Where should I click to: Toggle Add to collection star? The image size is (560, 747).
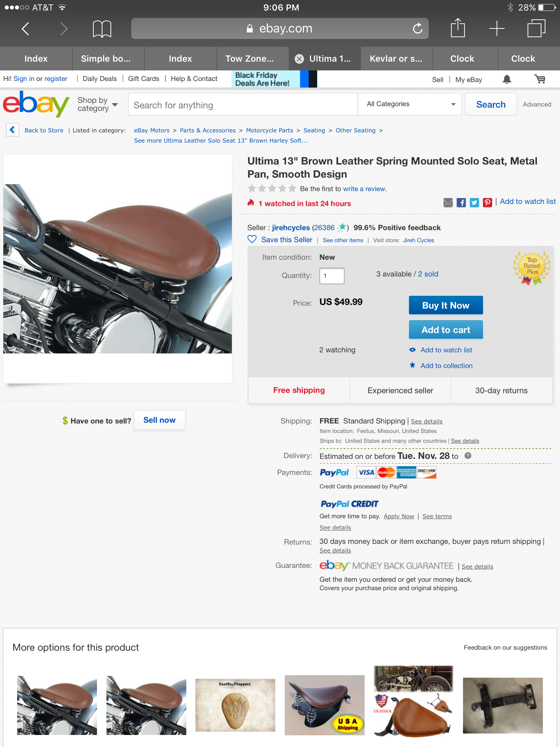[412, 365]
